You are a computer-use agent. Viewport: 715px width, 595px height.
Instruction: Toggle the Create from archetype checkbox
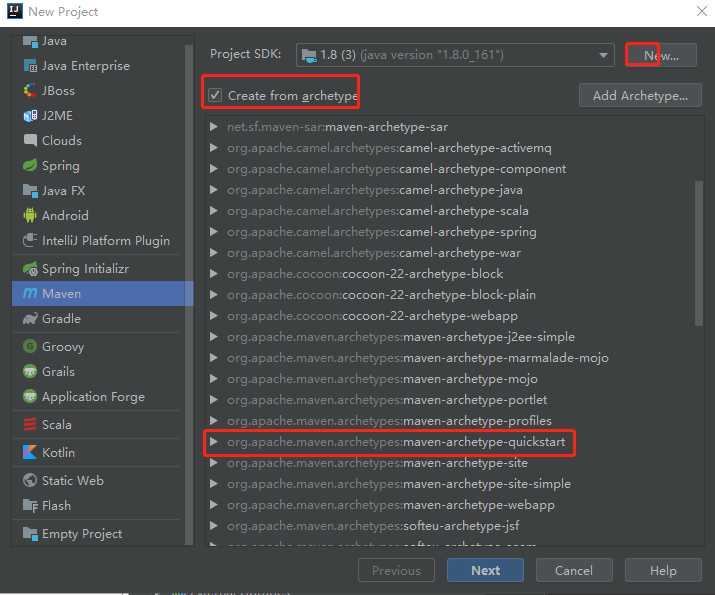point(215,95)
